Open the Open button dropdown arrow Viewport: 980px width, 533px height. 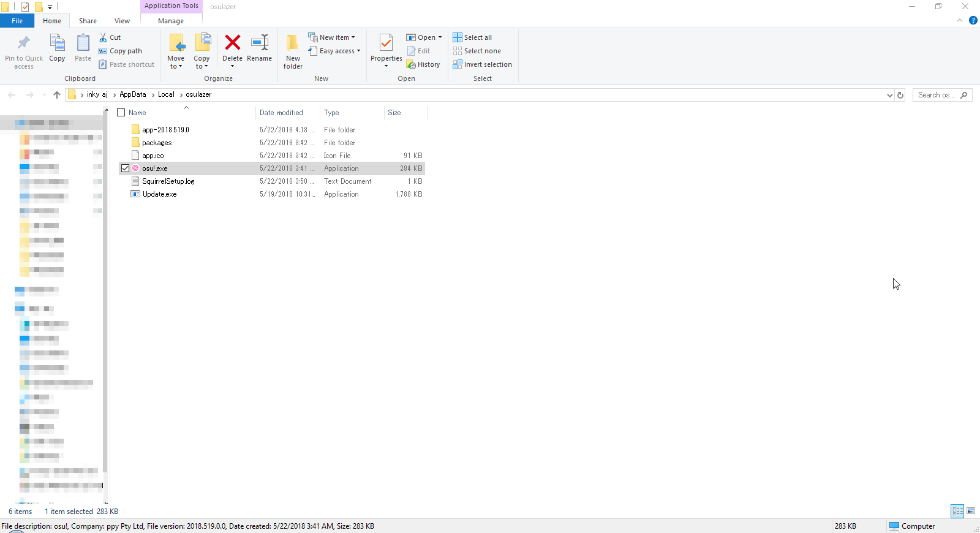[440, 37]
